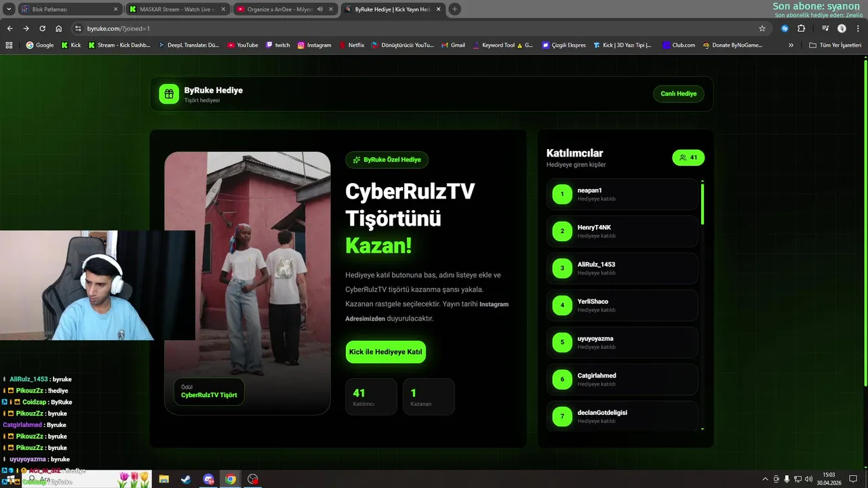Viewport: 868px width, 488px height.
Task: Open the Gmail bookmark
Action: pos(453,45)
